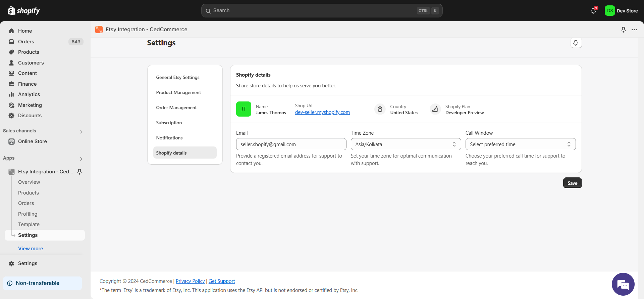Click the Non-transferable label
This screenshot has height=299, width=644.
click(38, 283)
